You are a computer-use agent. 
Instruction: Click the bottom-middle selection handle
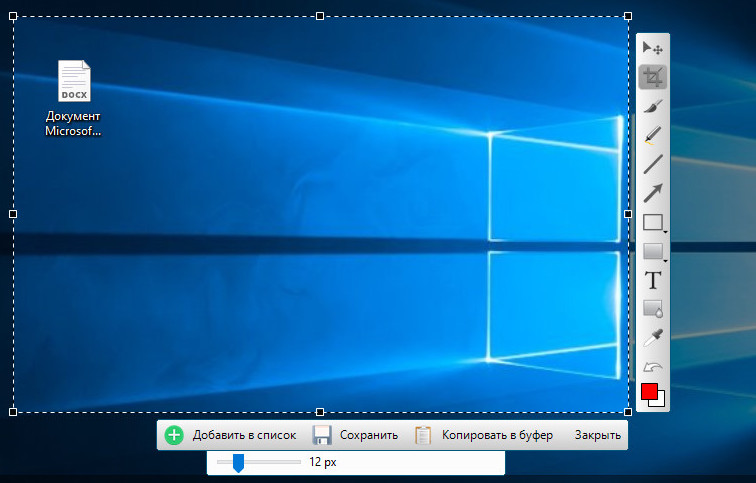pyautogui.click(x=320, y=412)
